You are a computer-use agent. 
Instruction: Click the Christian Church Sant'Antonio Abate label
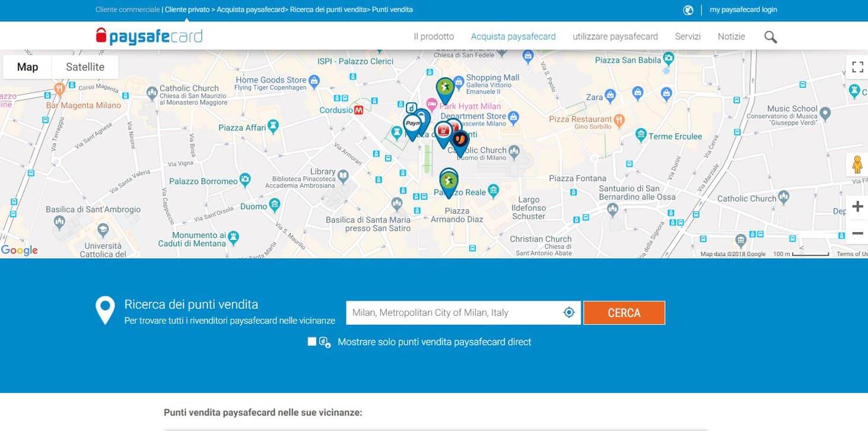540,246
